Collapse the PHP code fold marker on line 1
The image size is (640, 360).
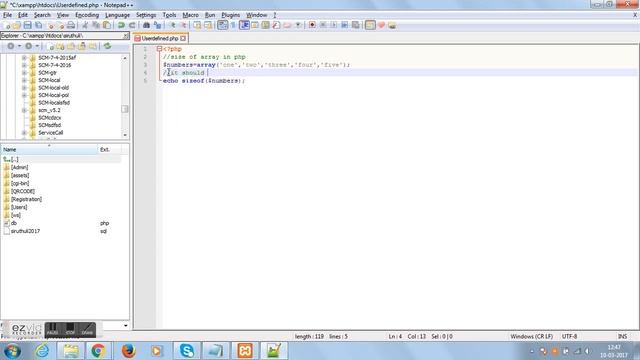click(x=159, y=49)
